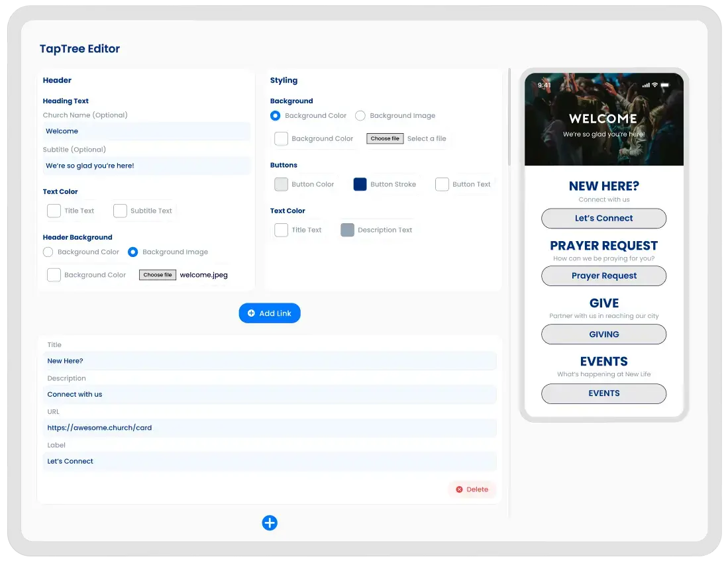Click the URL field with awesome.church link
This screenshot has width=728, height=561.
click(270, 428)
